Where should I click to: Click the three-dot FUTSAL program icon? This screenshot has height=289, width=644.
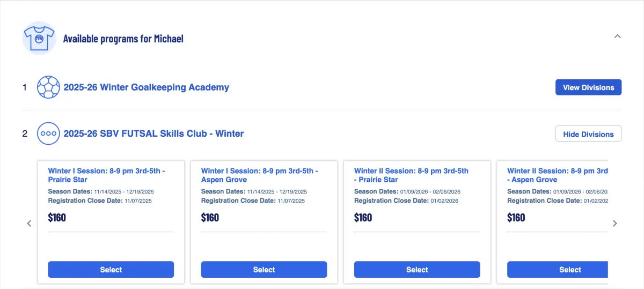[x=48, y=134]
